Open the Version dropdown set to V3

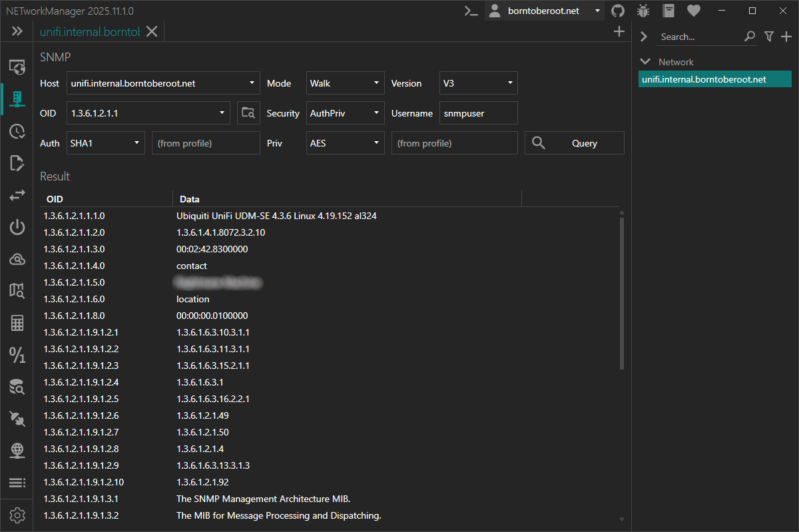(478, 83)
